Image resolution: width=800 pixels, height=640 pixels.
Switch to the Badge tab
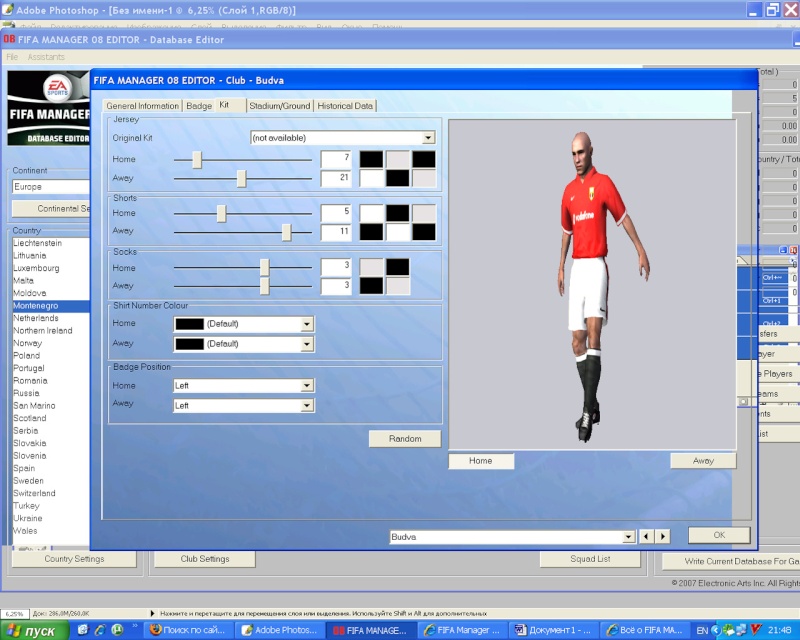pyautogui.click(x=198, y=106)
